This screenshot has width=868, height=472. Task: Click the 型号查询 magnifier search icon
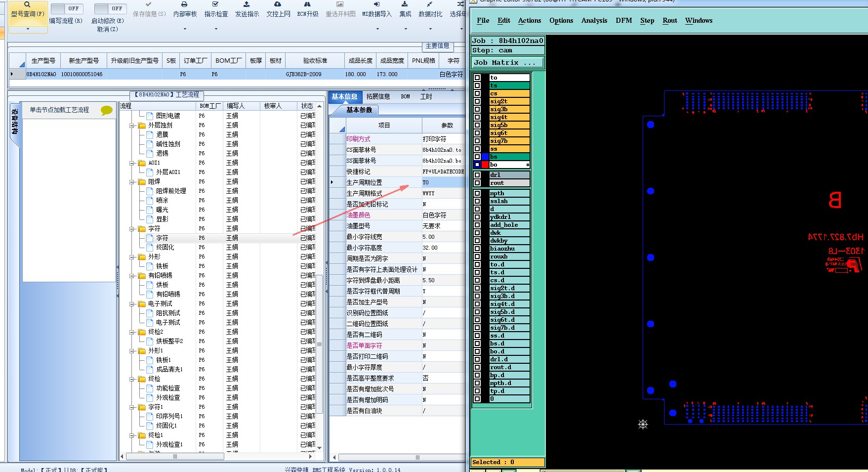[27, 4]
